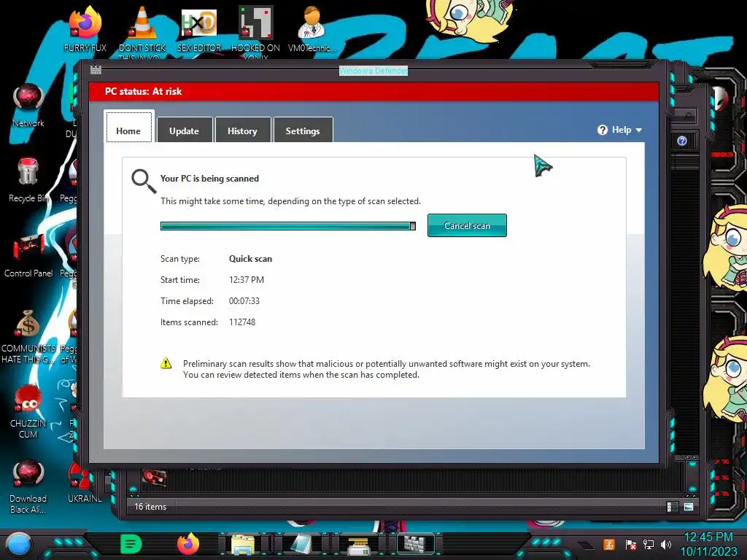Click the Help question mark icon
The width and height of the screenshot is (747, 560).
click(602, 130)
